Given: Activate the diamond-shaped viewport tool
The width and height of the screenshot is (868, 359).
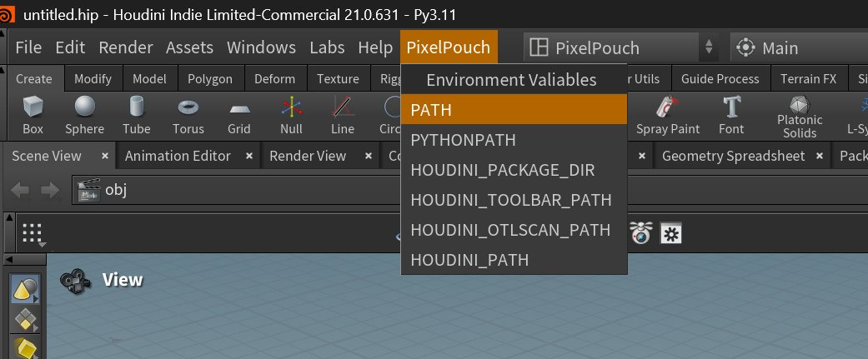Looking at the screenshot, I should pos(26,319).
